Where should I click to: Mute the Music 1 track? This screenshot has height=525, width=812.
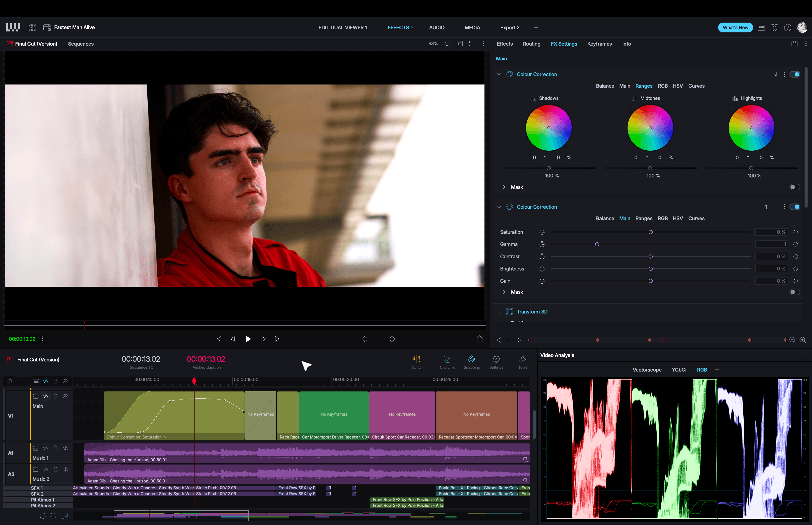pyautogui.click(x=65, y=448)
